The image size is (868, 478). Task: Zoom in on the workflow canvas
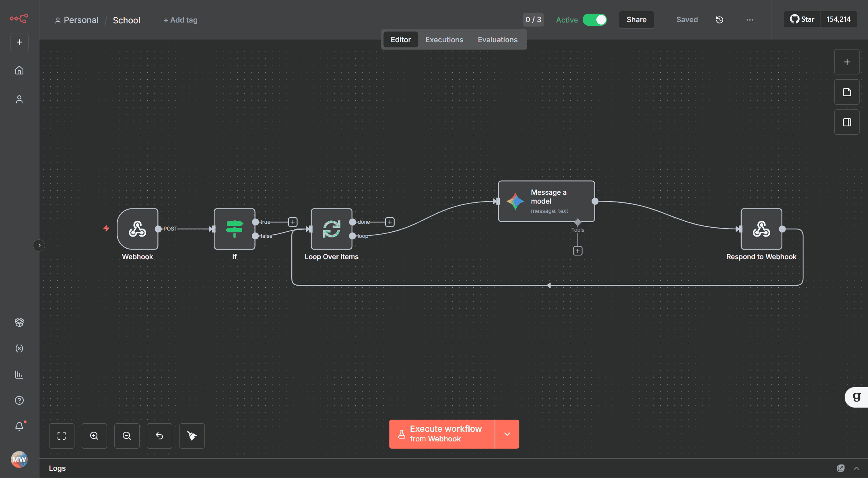coord(94,436)
